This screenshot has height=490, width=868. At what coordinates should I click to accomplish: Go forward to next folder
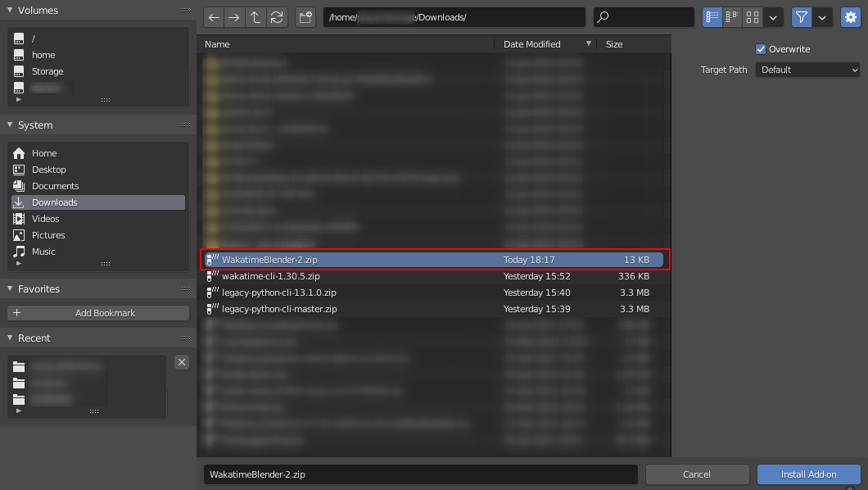point(234,17)
